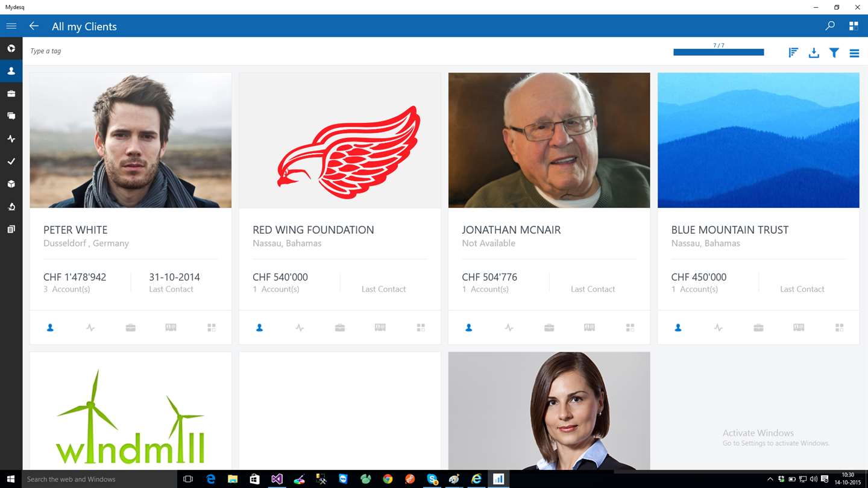Open the woman's portrait client card
Image resolution: width=868 pixels, height=488 pixels.
point(549,411)
